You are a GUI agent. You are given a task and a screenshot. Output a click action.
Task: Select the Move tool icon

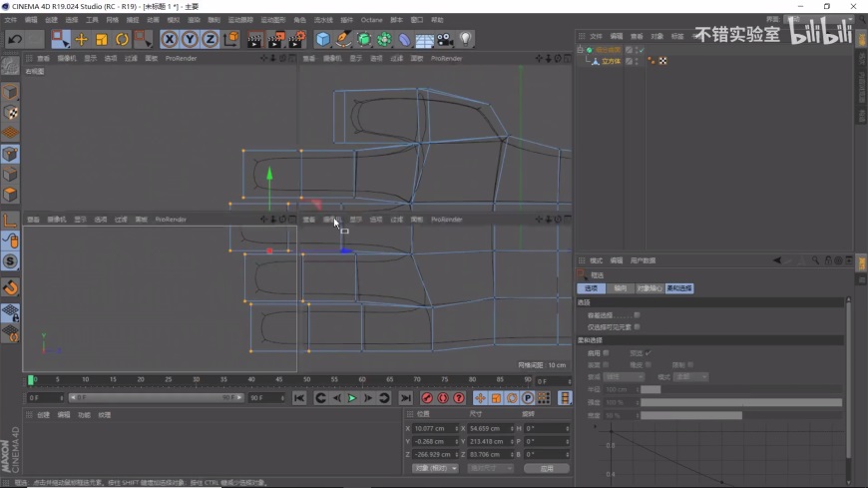tap(81, 39)
